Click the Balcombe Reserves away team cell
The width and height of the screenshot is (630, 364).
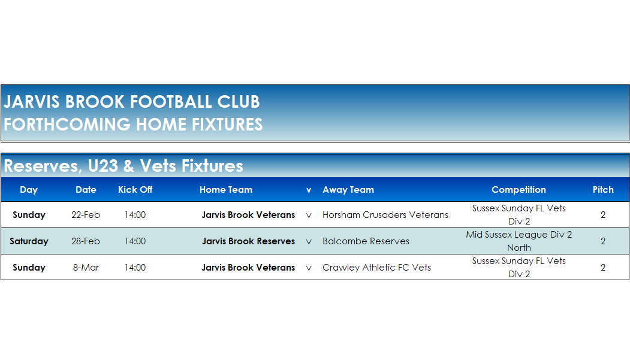coord(366,241)
